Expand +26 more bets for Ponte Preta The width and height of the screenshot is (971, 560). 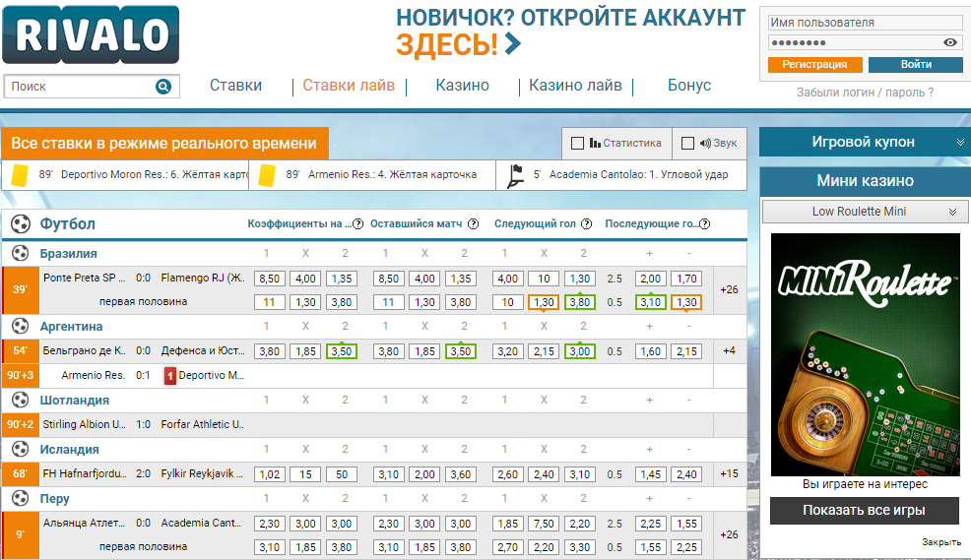pos(729,289)
